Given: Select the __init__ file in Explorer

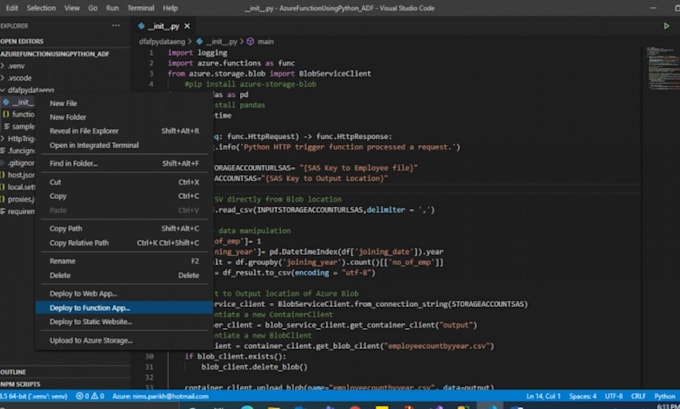Looking at the screenshot, I should 18,102.
